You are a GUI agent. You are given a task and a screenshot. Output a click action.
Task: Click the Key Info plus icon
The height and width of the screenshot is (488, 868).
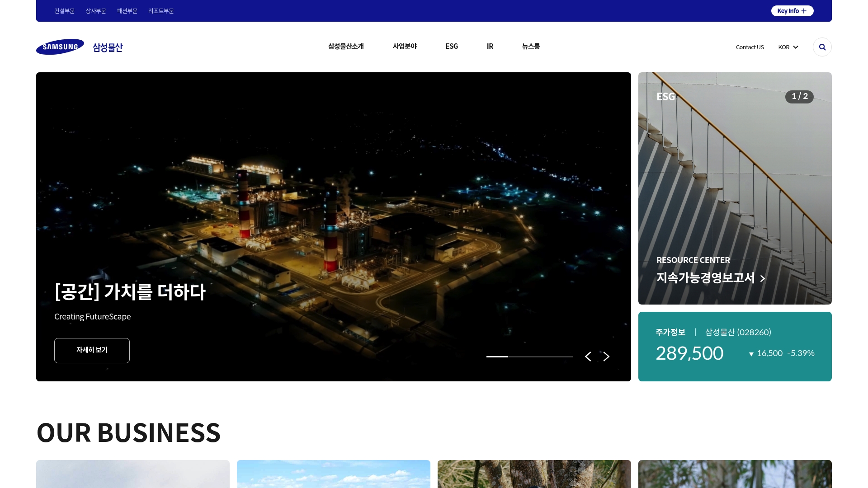click(804, 10)
